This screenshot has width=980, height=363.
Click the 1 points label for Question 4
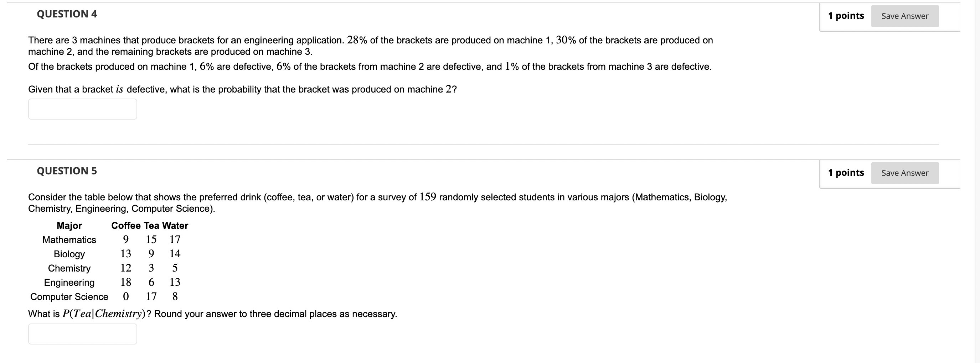846,16
